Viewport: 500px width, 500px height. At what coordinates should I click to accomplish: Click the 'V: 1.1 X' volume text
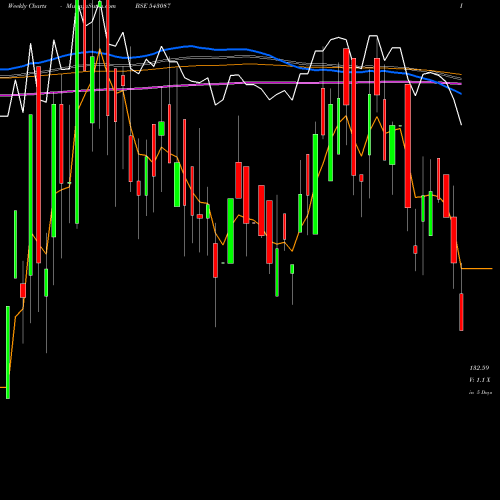point(480,380)
